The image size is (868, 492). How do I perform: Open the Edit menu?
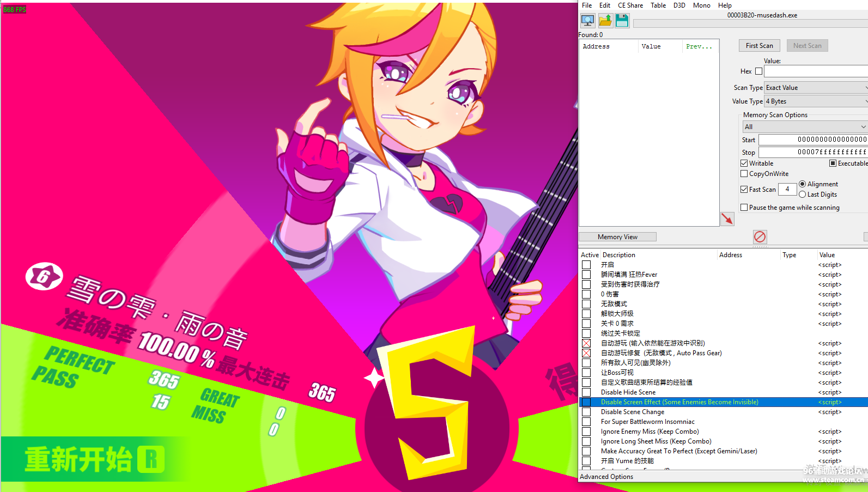point(605,5)
